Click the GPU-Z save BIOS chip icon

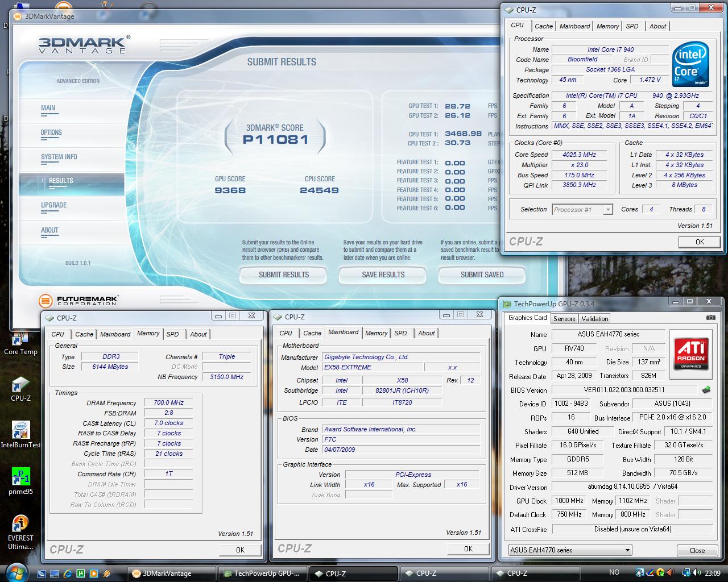tap(706, 390)
